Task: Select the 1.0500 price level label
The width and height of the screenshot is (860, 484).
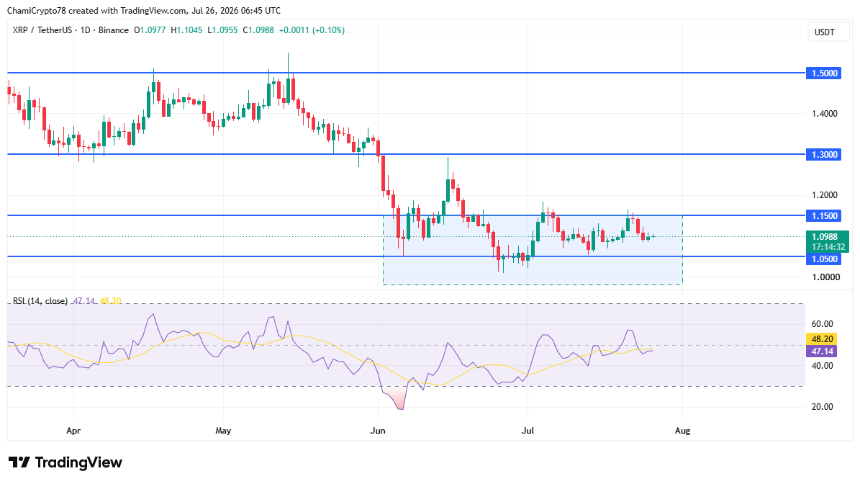Action: pyautogui.click(x=823, y=259)
